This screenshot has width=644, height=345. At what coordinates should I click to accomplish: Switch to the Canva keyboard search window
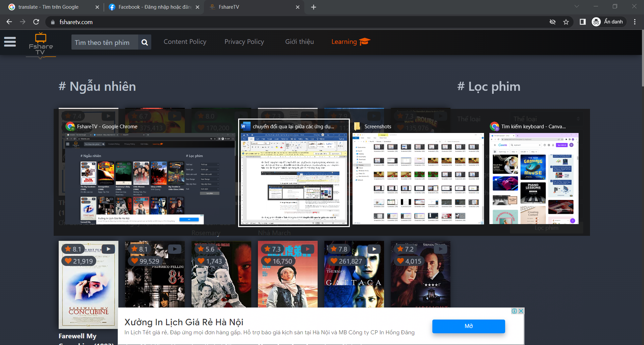click(534, 174)
